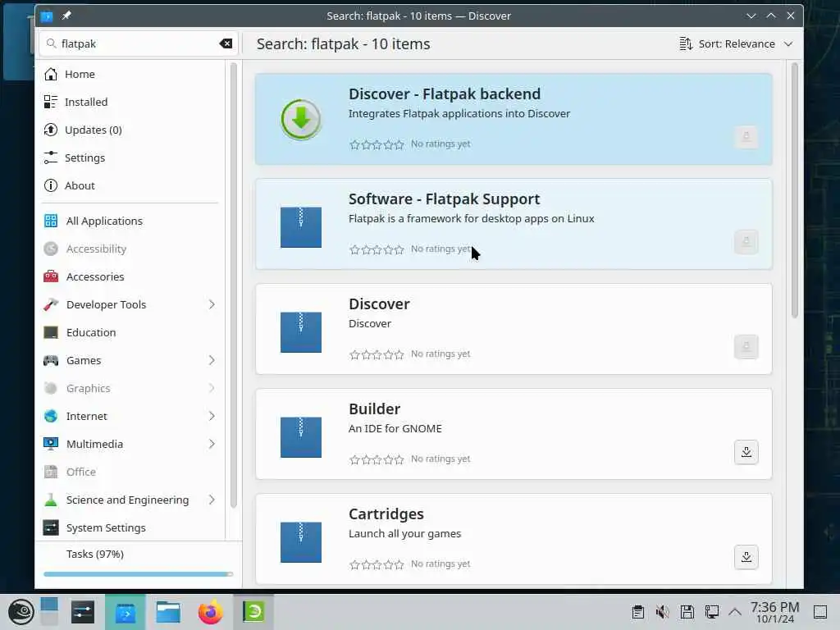The height and width of the screenshot is (630, 840).
Task: Open Discover Settings page
Action: pos(130,157)
